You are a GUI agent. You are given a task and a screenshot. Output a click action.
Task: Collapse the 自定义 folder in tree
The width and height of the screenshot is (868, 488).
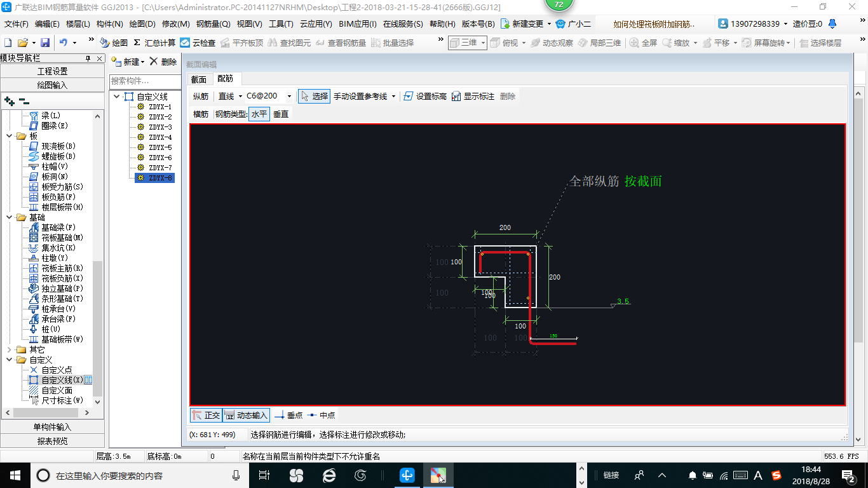point(9,360)
